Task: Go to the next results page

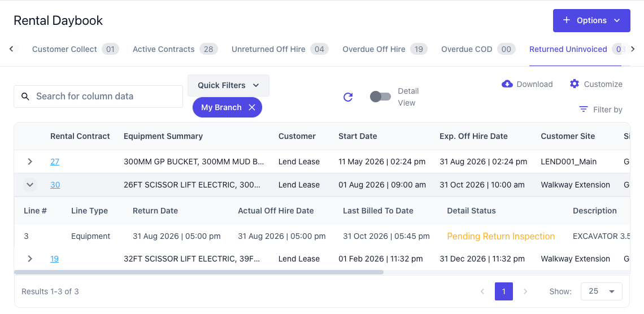Action: coord(525,291)
